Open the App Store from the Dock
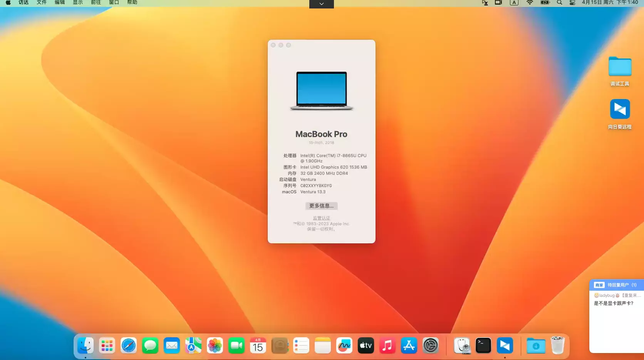644x360 pixels. (409, 345)
